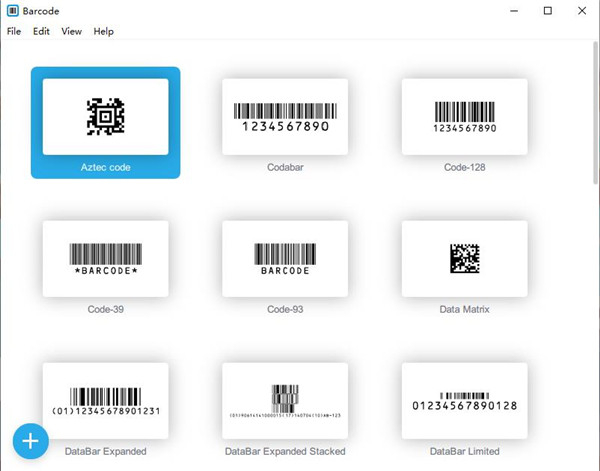600x471 pixels.
Task: Select the Code-93 barcode thumbnail
Action: pyautogui.click(x=285, y=259)
